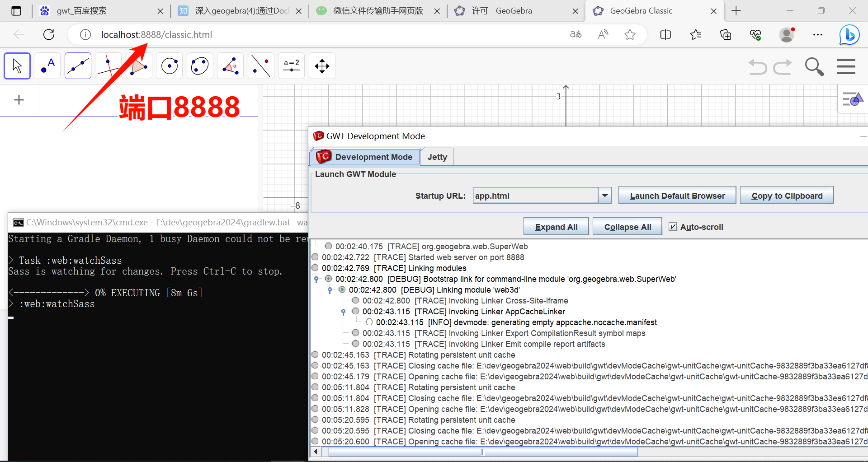Switch to the Development Mode tab
The image size is (868, 462).
pyautogui.click(x=365, y=157)
